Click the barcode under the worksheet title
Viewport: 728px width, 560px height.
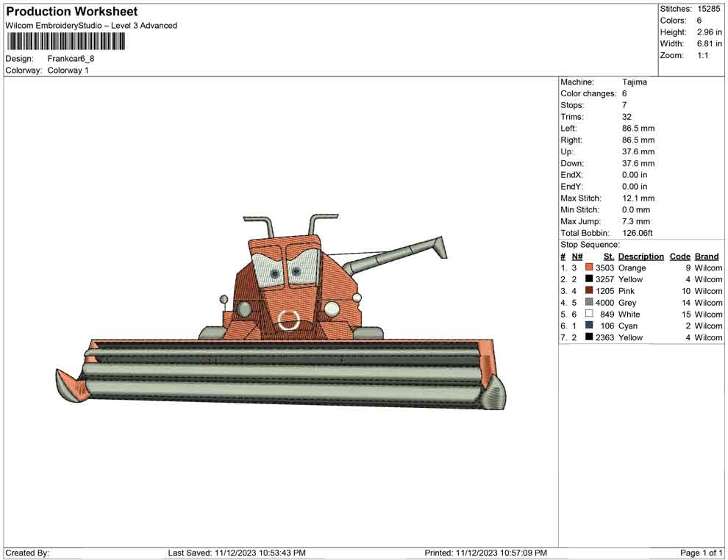point(66,42)
